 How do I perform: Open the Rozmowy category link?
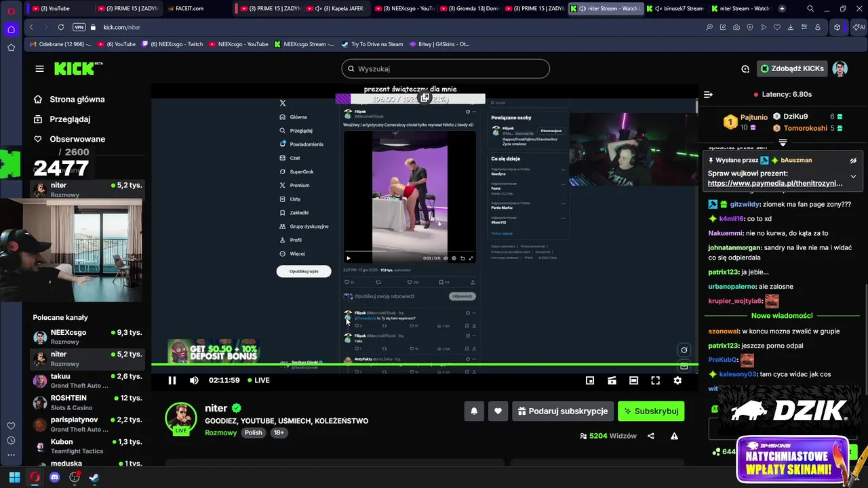pyautogui.click(x=221, y=432)
